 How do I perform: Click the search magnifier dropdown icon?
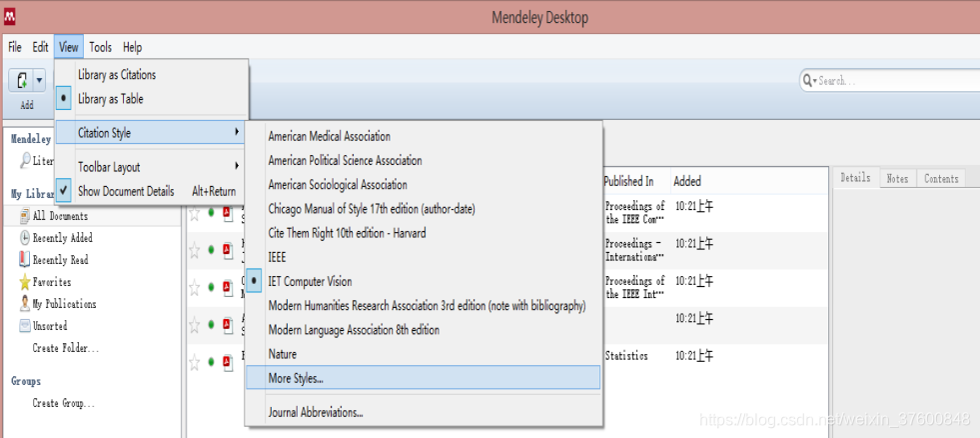[810, 81]
